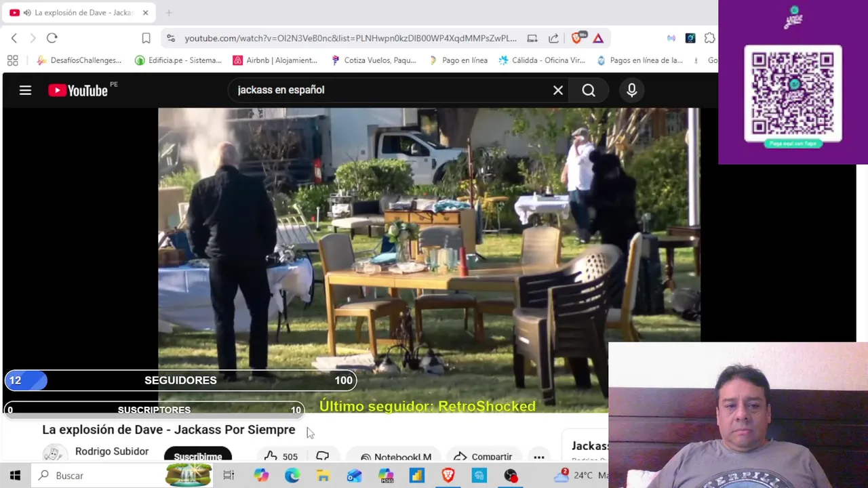The height and width of the screenshot is (488, 868).
Task: Mute tab via speaker icon
Action: [x=27, y=13]
